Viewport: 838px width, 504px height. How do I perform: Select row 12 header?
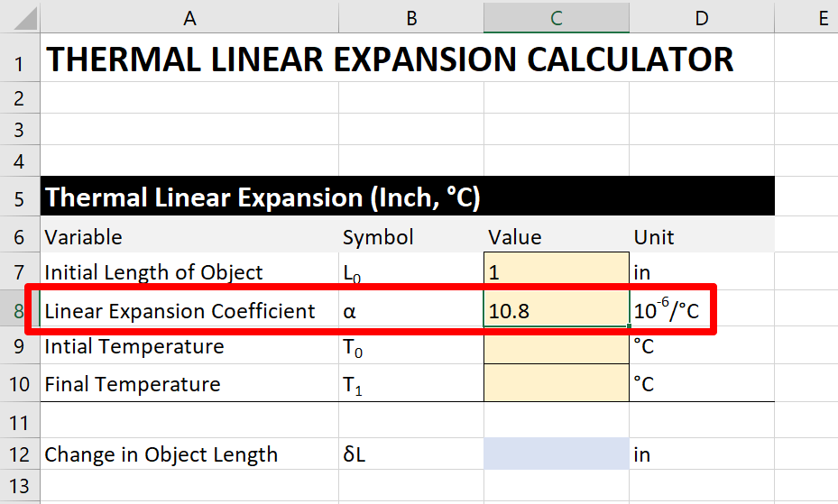pyautogui.click(x=19, y=454)
